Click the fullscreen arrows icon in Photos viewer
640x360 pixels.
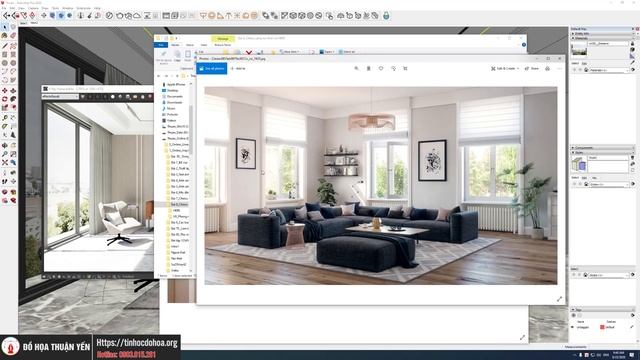(559, 299)
